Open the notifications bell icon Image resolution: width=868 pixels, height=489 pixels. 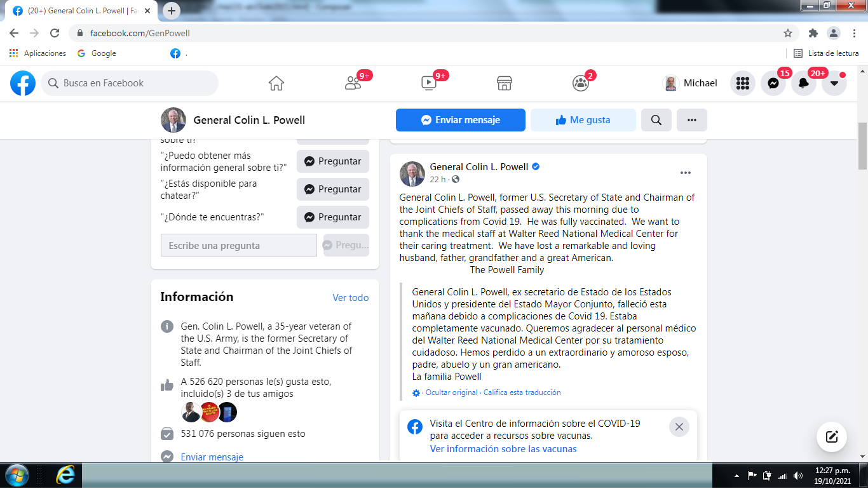pyautogui.click(x=803, y=83)
